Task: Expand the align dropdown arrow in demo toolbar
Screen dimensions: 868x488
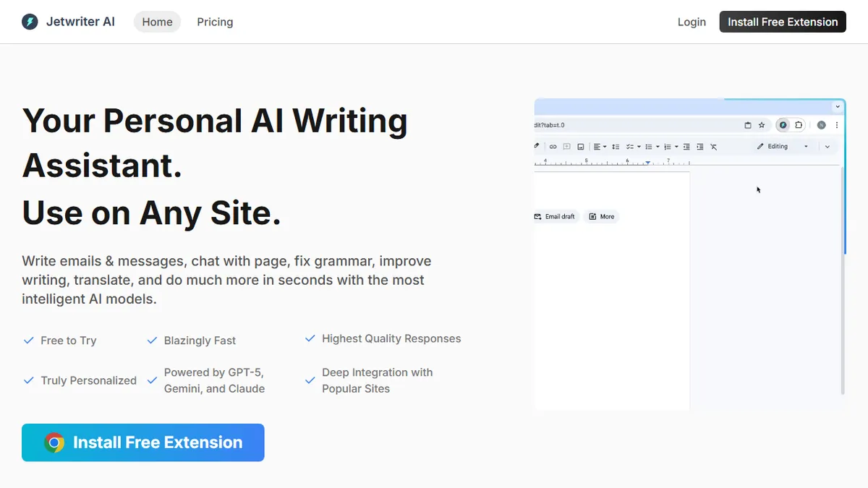Action: point(605,147)
